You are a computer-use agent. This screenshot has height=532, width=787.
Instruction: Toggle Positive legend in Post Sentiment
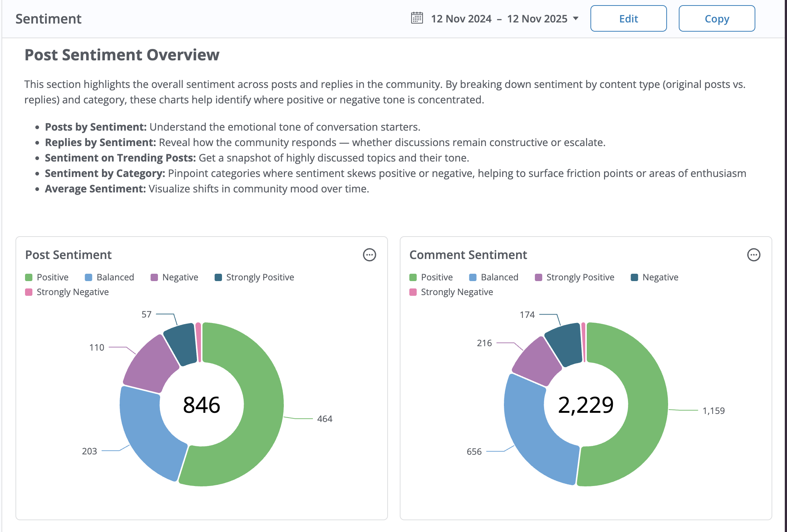(52, 277)
